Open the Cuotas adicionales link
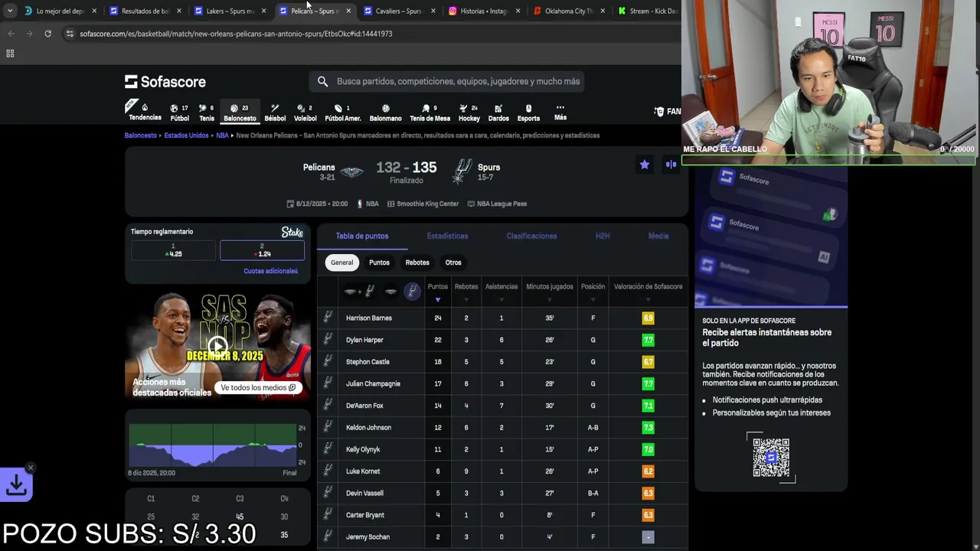980x551 pixels. (x=270, y=271)
